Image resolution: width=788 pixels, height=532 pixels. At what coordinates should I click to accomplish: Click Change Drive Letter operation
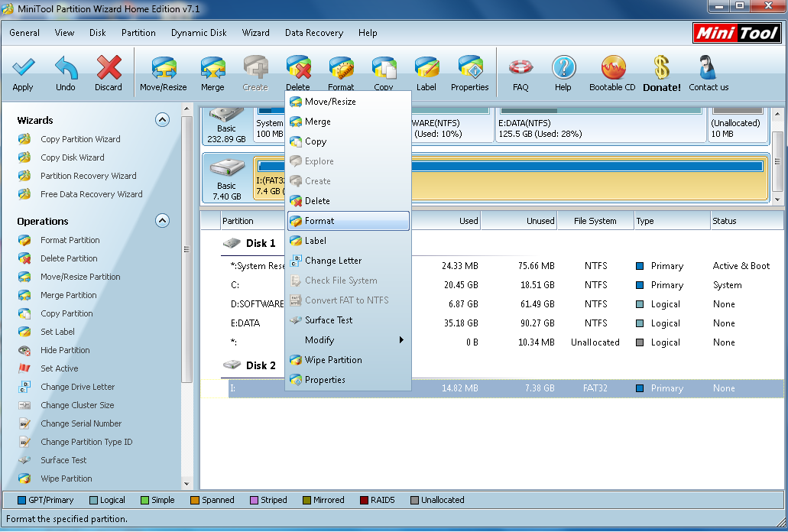[x=77, y=387]
